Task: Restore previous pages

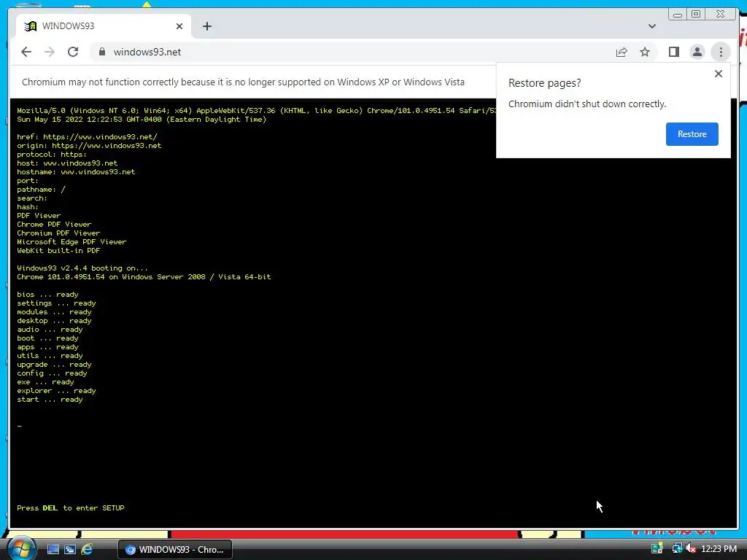Action: click(692, 134)
